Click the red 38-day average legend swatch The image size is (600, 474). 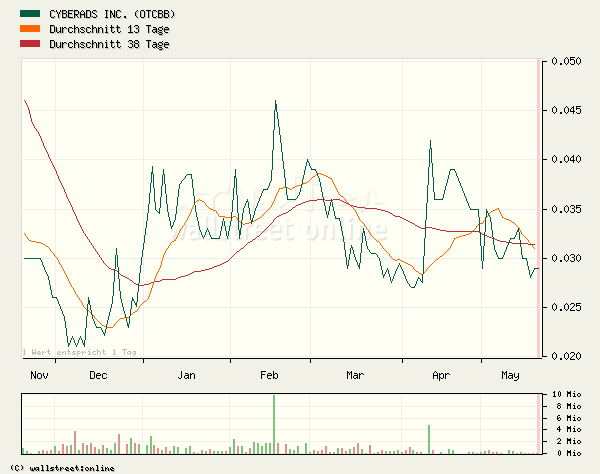click(31, 45)
